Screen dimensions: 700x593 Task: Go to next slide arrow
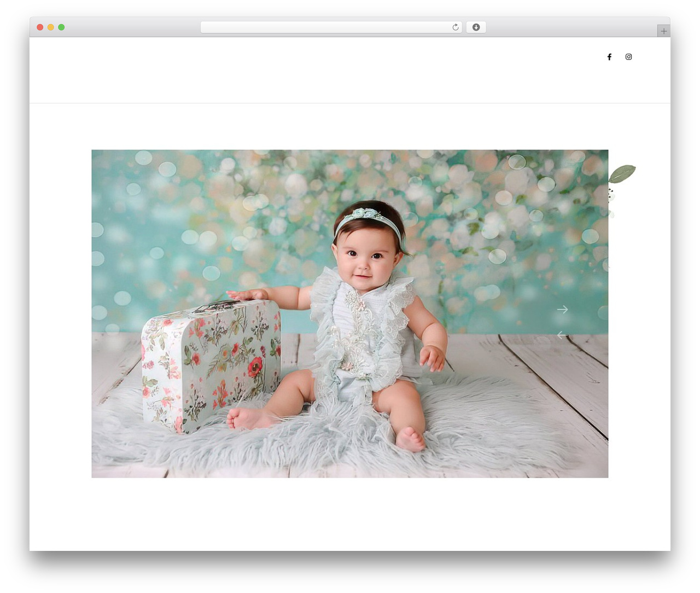pyautogui.click(x=562, y=310)
